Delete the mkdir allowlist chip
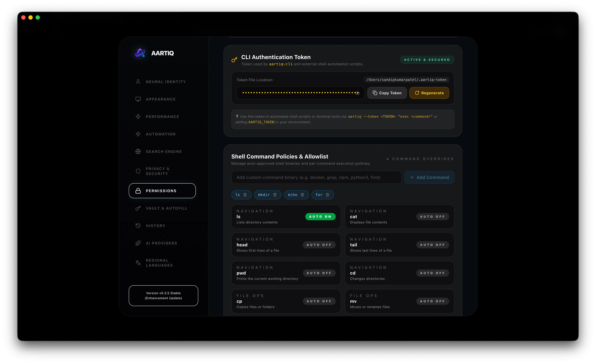This screenshot has width=596, height=364. [x=275, y=195]
